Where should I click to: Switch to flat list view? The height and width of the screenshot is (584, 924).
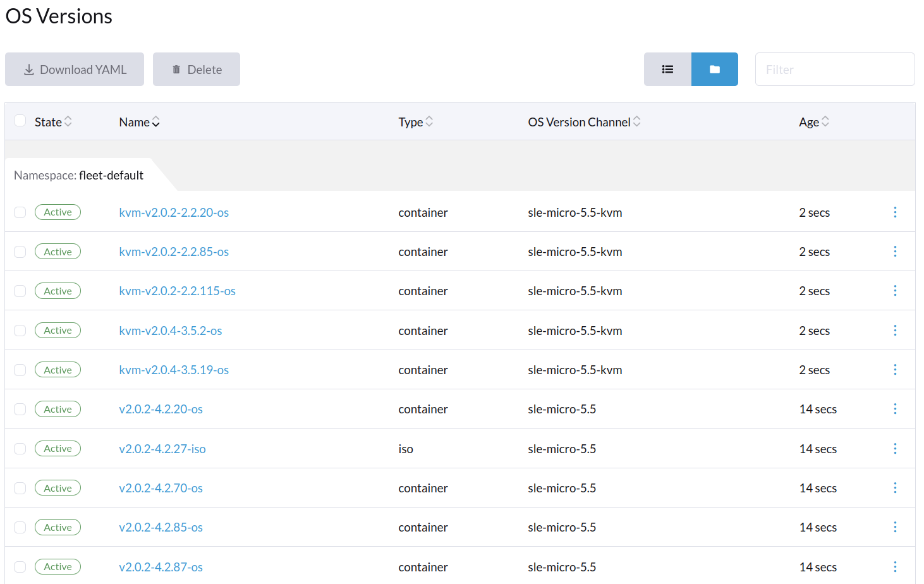[667, 70]
